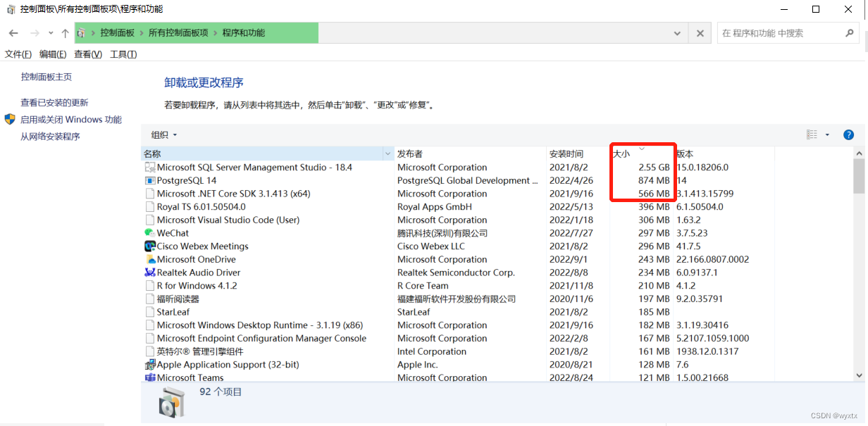
Task: Open the 查看已安装的更新 link
Action: tap(54, 103)
